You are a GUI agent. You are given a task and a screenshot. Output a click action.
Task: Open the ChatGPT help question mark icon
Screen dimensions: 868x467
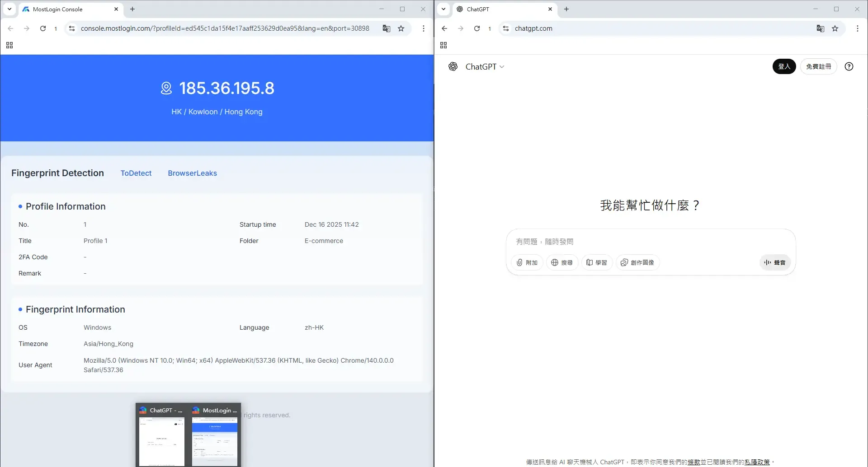(x=849, y=66)
